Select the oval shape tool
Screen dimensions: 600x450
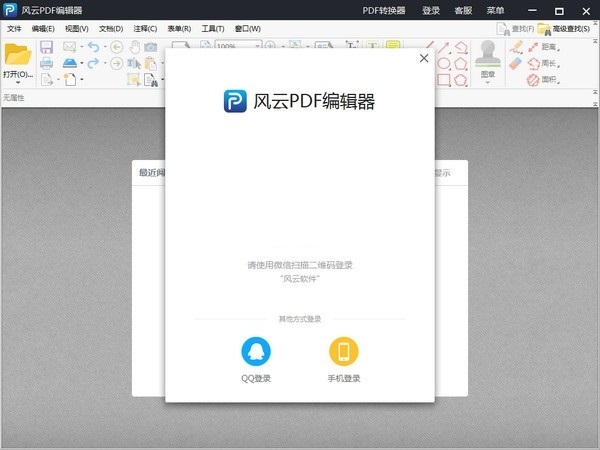click(x=443, y=64)
